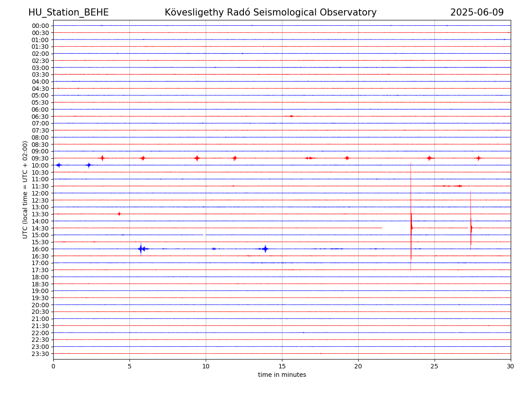532x399 pixels.
Task: Click the 14:00 time label
Action: click(40, 221)
